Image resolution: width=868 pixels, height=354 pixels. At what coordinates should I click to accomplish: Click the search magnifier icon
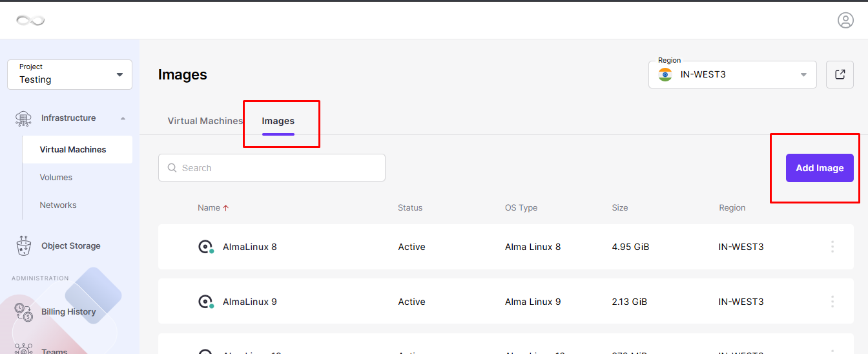coord(172,168)
